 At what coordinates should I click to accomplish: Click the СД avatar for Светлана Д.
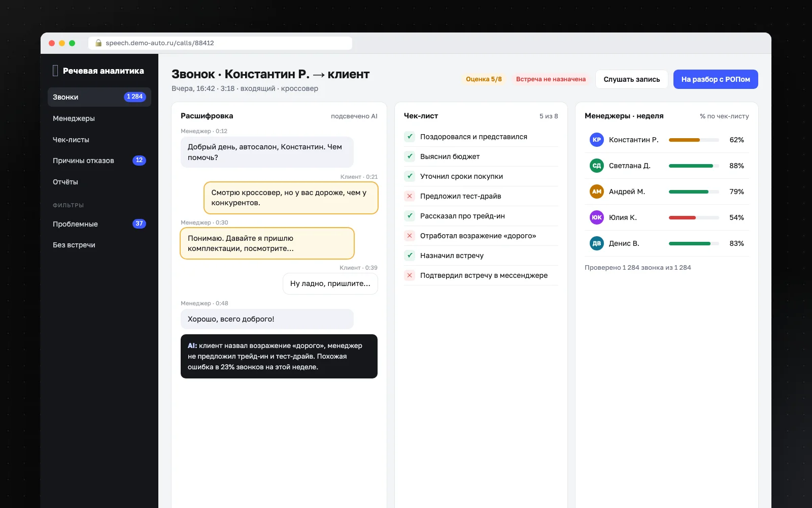point(596,166)
